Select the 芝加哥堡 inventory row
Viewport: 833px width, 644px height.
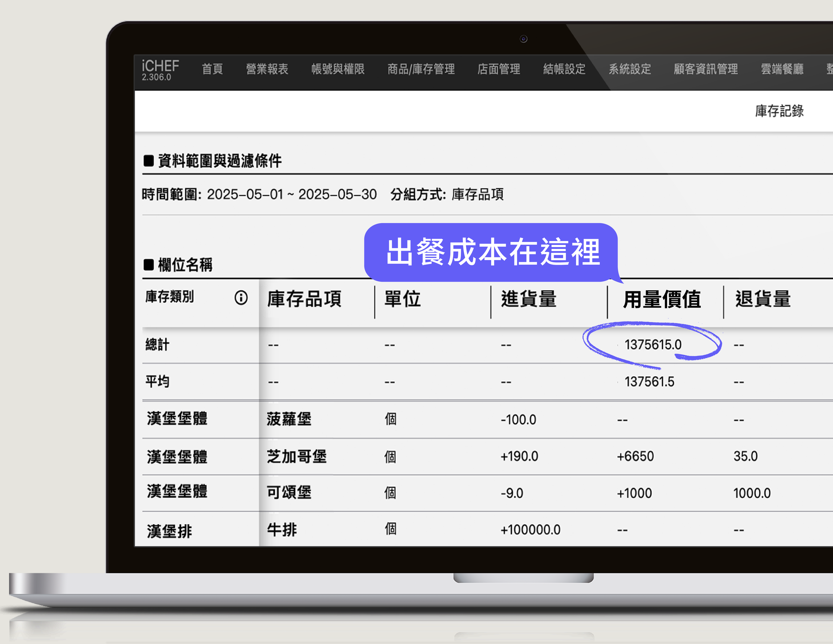coord(296,456)
